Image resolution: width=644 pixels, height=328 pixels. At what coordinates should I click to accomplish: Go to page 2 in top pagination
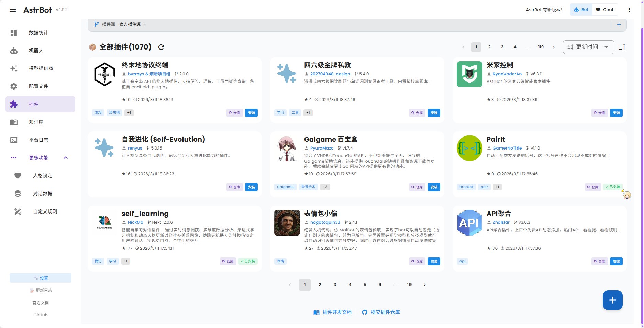click(x=489, y=47)
